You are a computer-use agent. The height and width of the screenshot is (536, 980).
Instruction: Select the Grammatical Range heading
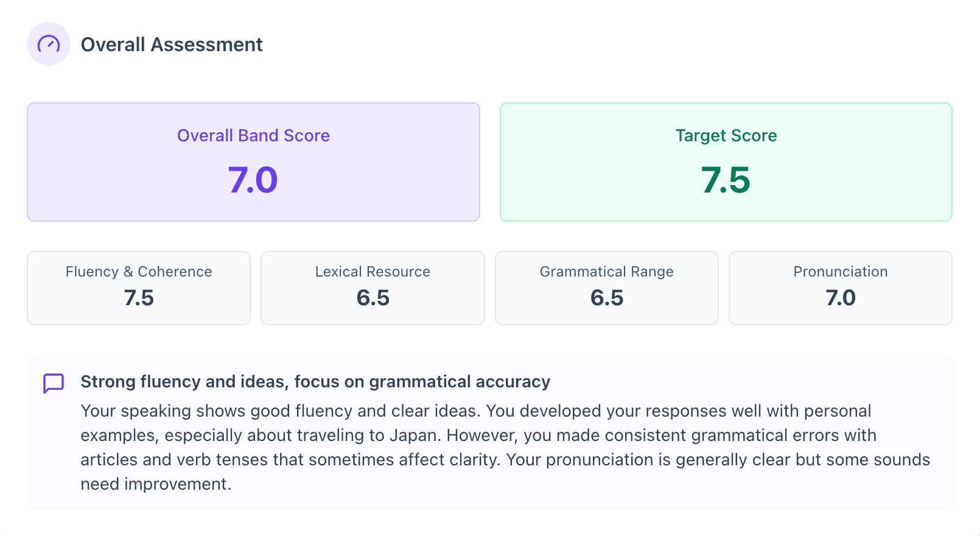[606, 272]
